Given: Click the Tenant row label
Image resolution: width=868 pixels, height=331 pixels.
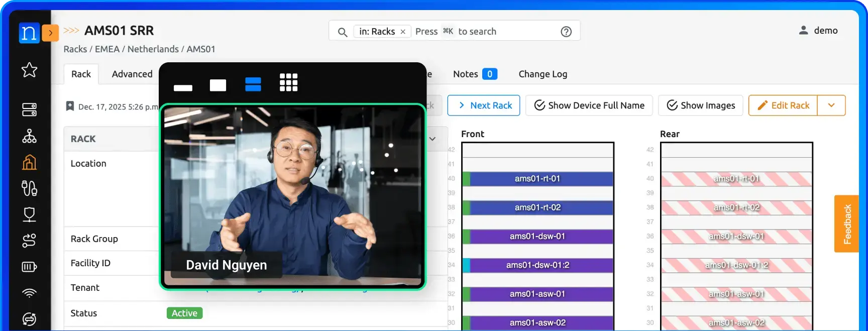Looking at the screenshot, I should (x=85, y=288).
